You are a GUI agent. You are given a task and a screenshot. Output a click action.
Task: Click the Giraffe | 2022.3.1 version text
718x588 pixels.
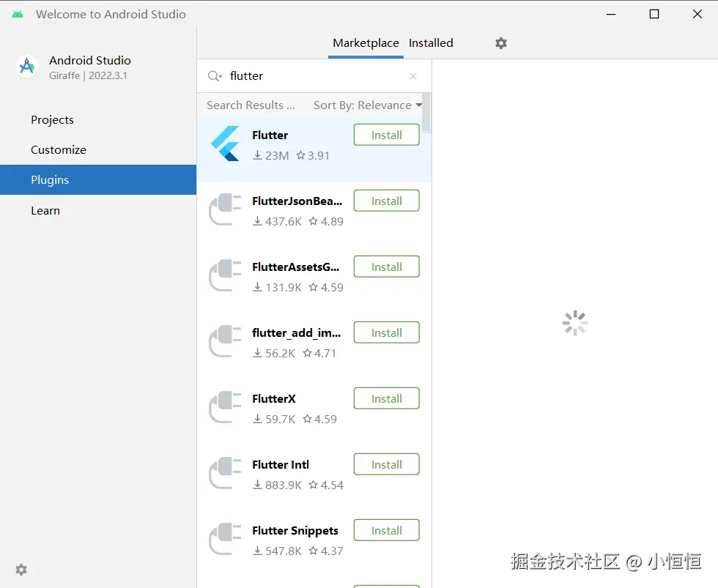(x=89, y=75)
